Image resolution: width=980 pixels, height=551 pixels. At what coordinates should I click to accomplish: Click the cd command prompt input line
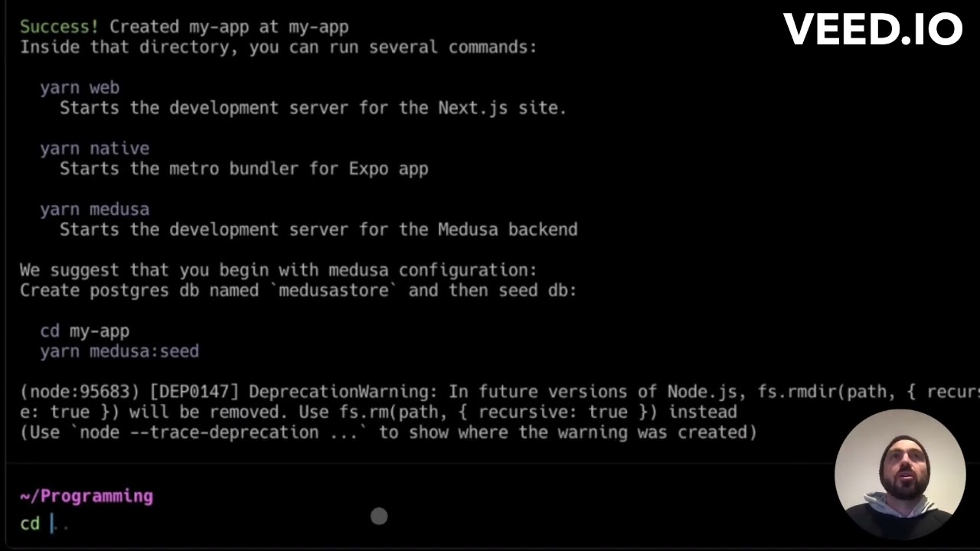point(44,524)
